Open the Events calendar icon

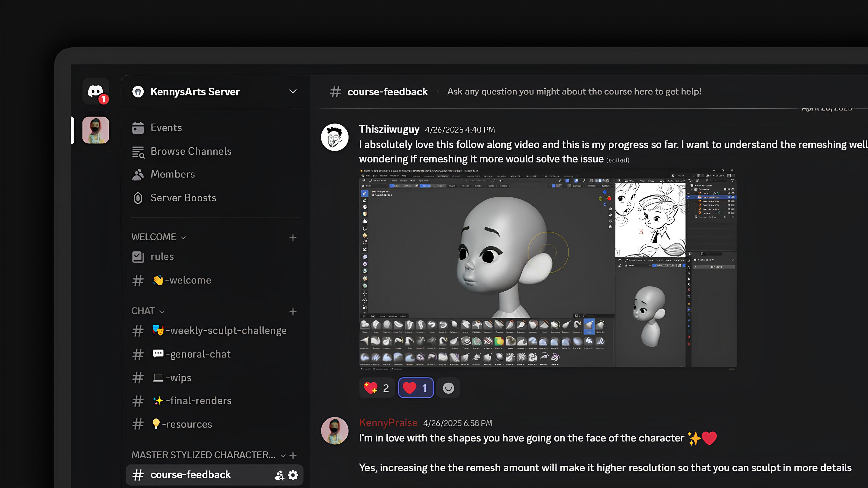(x=138, y=128)
